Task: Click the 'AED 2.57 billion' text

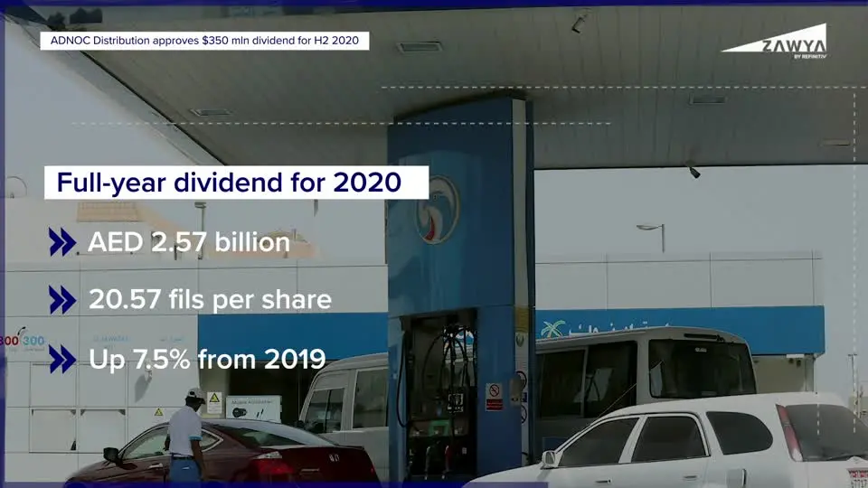Action: (189, 242)
